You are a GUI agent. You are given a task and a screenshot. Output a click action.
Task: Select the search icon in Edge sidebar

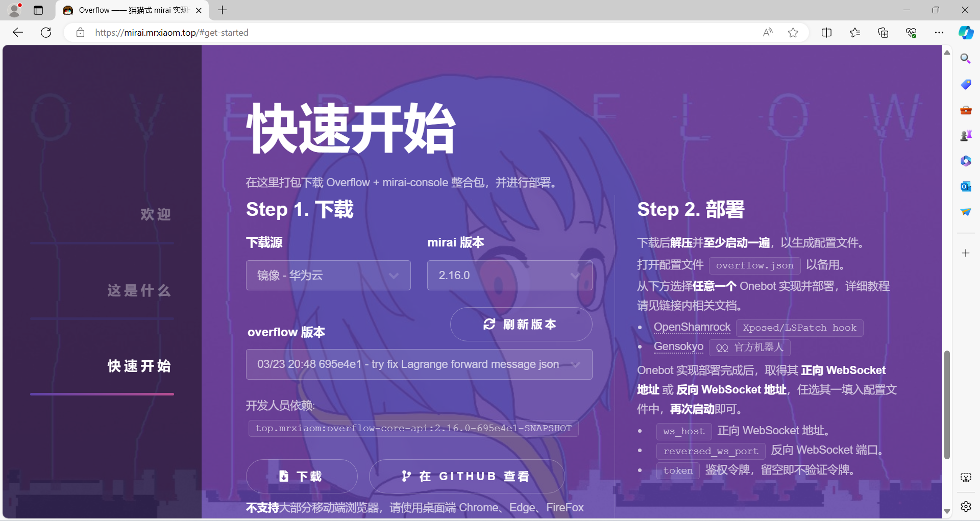(x=966, y=59)
